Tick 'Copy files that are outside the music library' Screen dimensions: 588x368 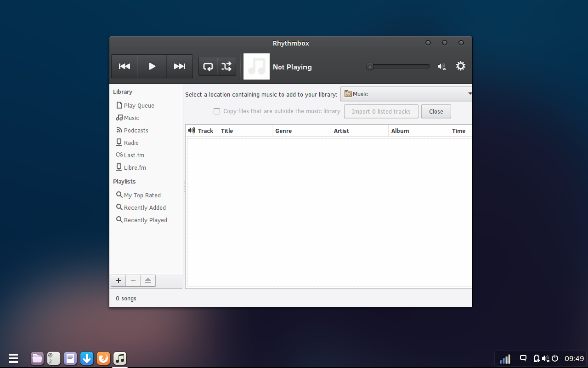pos(217,111)
